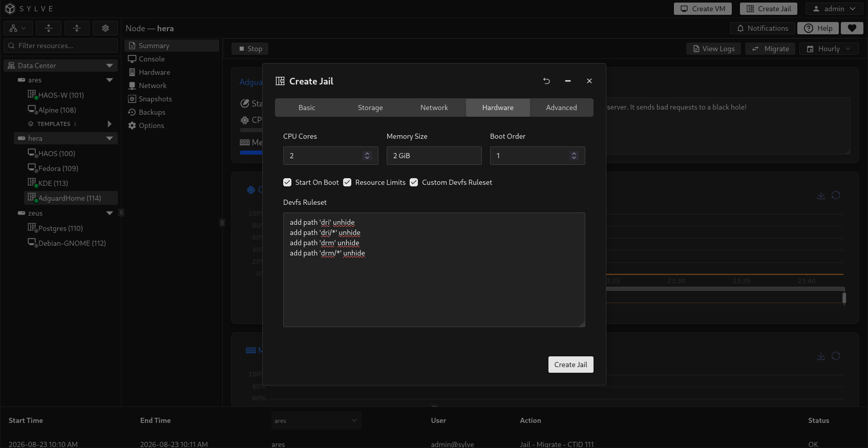This screenshot has height=448, width=868.
Task: Click the refresh icon on the CPU chart
Action: (x=836, y=195)
